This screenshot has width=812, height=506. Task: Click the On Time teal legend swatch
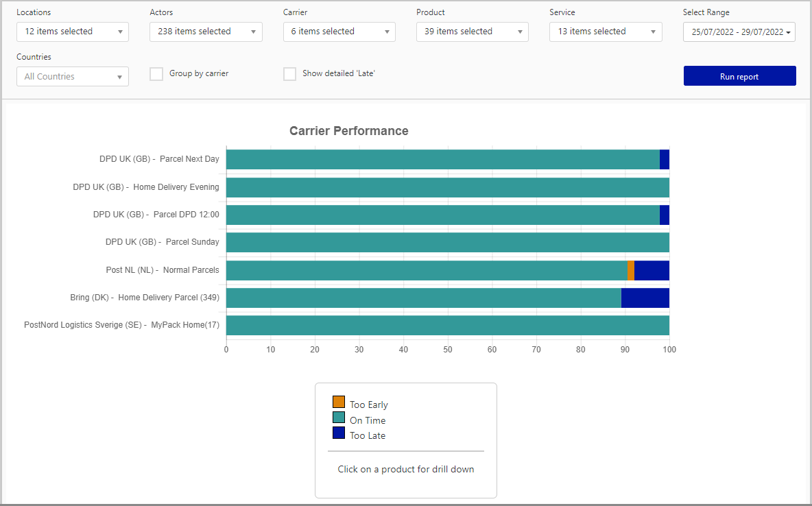pyautogui.click(x=339, y=418)
